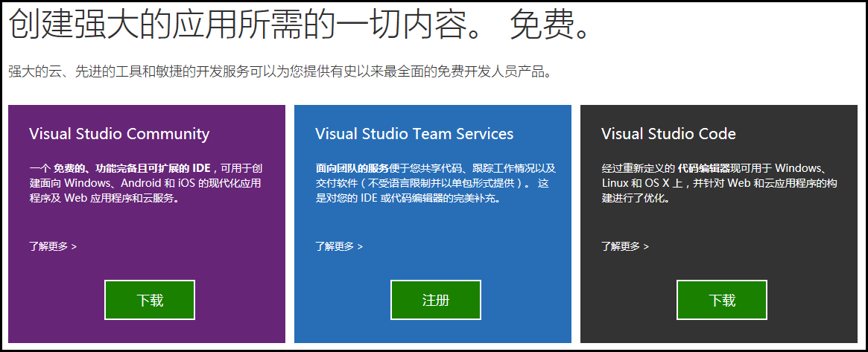Click 下载 button under Visual Studio Community
The width and height of the screenshot is (868, 352).
pyautogui.click(x=150, y=300)
